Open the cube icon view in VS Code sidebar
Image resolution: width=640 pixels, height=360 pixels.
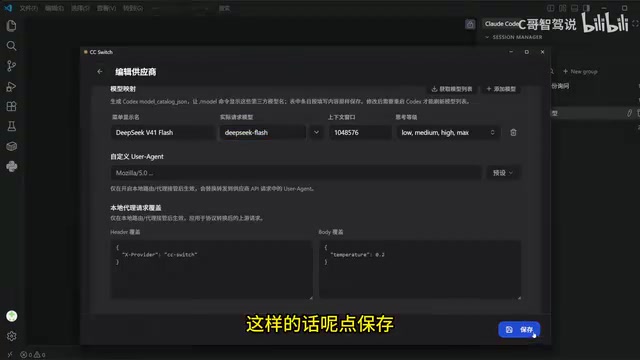[11, 146]
